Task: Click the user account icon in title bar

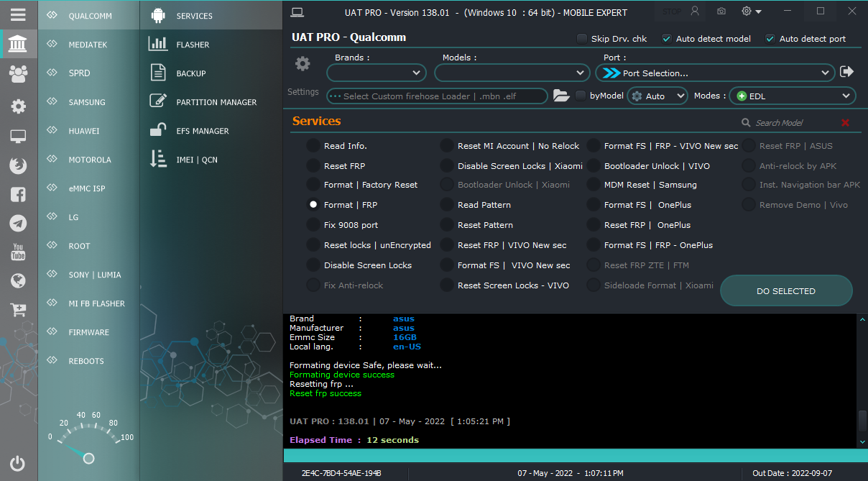Action: pyautogui.click(x=694, y=11)
